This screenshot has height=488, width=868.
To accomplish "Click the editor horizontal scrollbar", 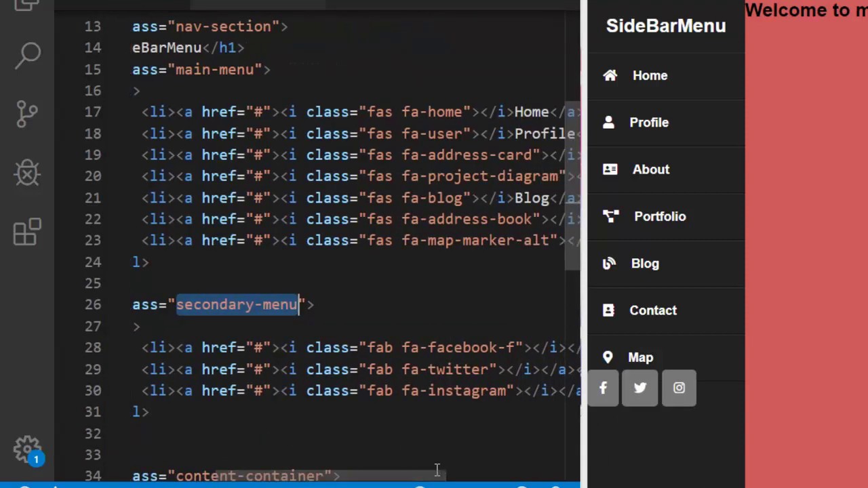I will pos(330,477).
